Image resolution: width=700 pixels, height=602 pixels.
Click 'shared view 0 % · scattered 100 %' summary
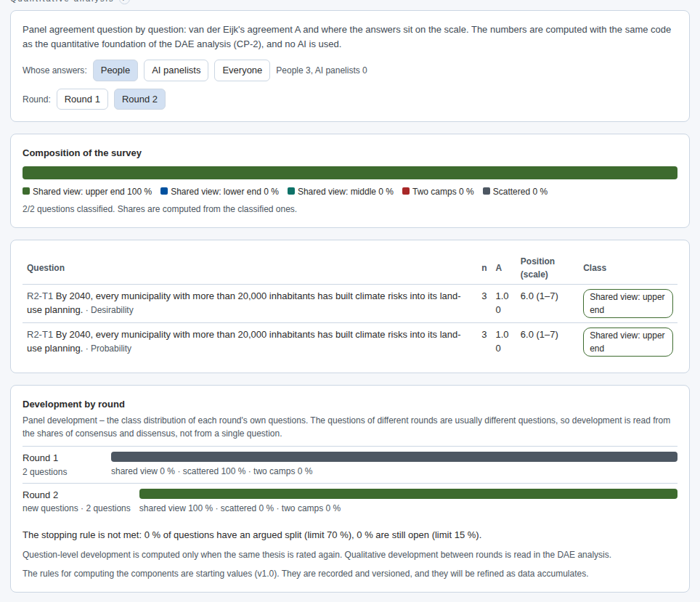211,471
